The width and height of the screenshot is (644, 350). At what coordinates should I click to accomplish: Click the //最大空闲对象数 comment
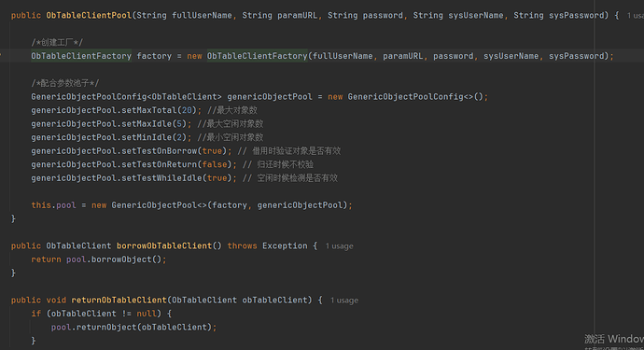tap(231, 123)
